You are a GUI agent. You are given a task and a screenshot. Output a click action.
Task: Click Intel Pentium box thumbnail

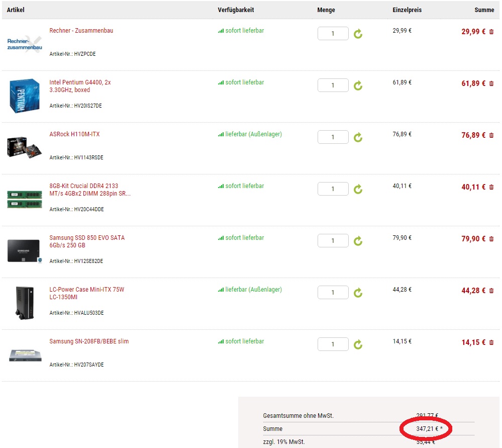click(x=25, y=96)
